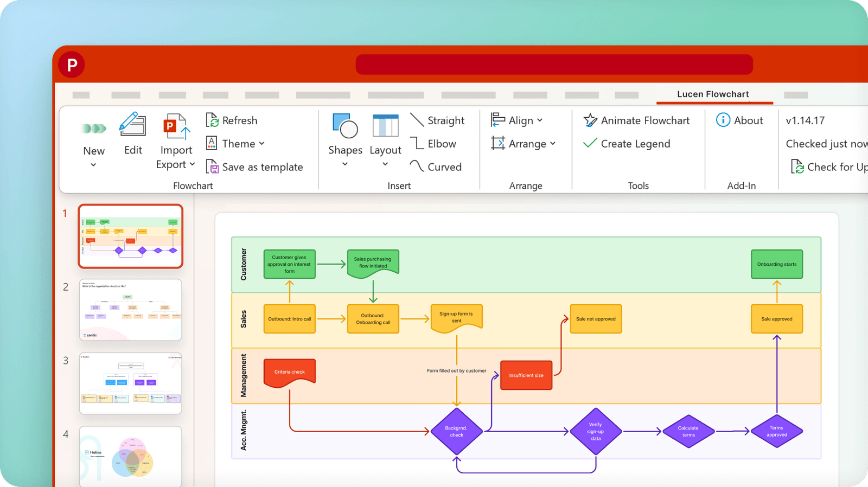Click the Edit label
The image size is (868, 487).
133,150
